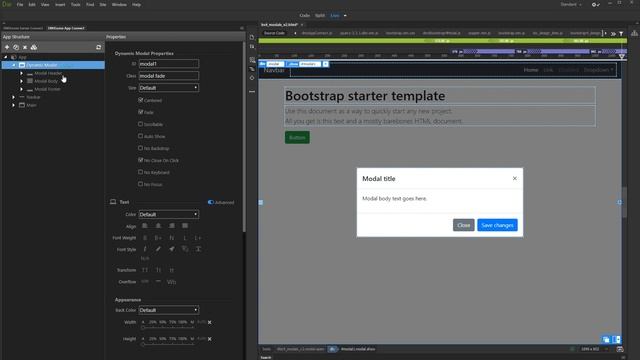Image resolution: width=640 pixels, height=360 pixels.
Task: Enable the Scrollable checkbox
Action: 140,124
